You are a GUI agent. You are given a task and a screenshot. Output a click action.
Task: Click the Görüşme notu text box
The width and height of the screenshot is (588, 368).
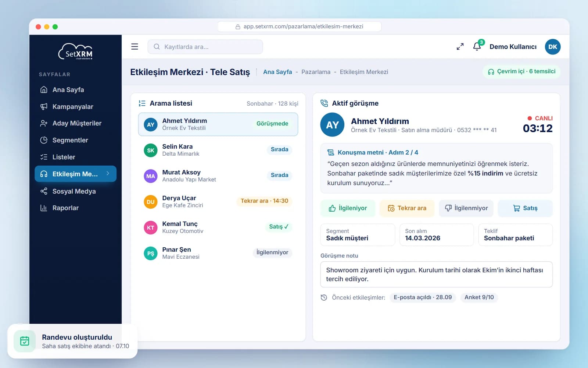[x=436, y=275]
